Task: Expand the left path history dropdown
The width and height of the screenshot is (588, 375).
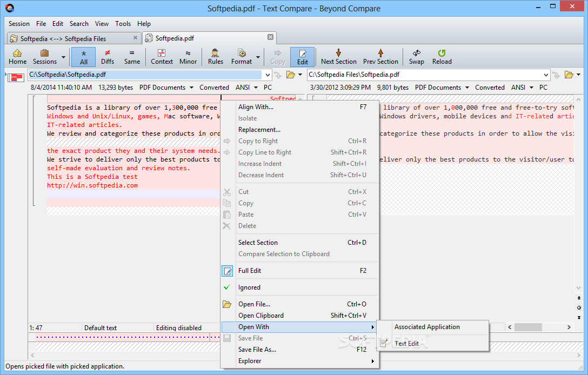Action: pyautogui.click(x=268, y=75)
